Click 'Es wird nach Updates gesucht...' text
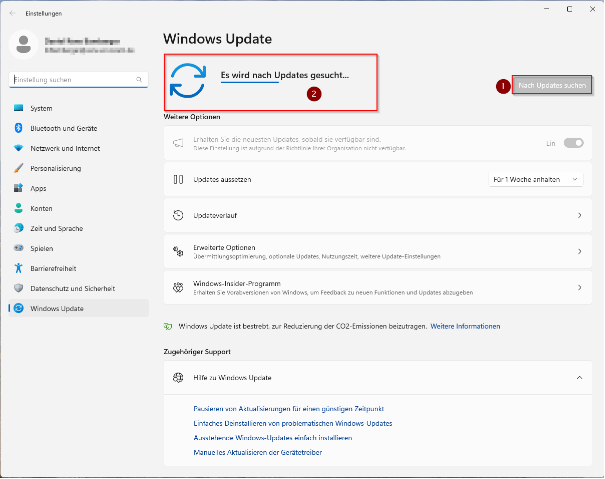 [x=285, y=75]
